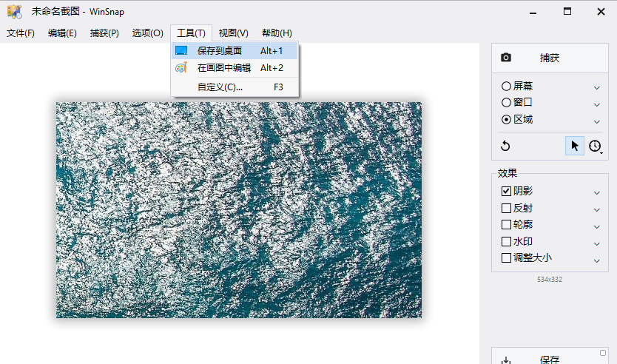Viewport: 617px width, 364px height.
Task: Open the 编辑(E) menu
Action: [x=62, y=33]
